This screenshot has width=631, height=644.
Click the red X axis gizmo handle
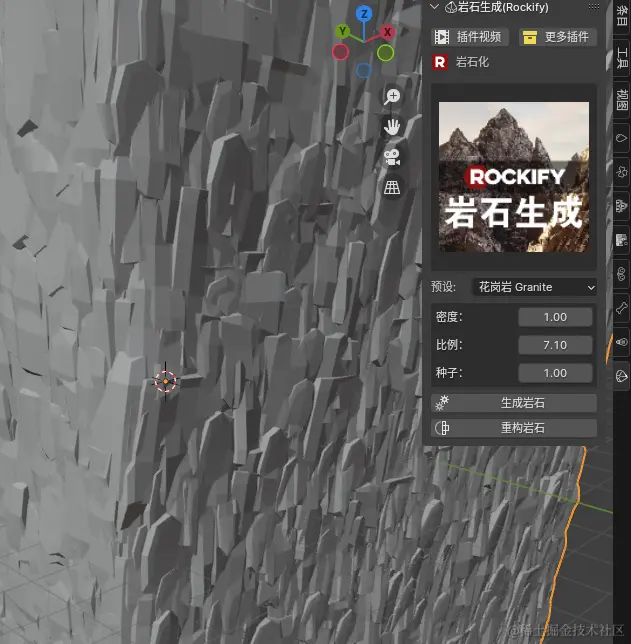(x=387, y=32)
